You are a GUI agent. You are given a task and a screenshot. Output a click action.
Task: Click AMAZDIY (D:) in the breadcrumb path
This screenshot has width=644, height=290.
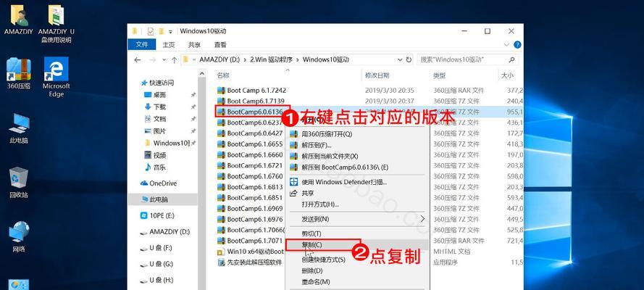click(219, 59)
